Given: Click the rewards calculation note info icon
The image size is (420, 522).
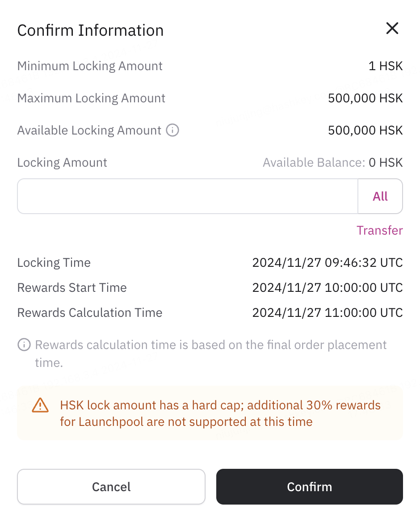Looking at the screenshot, I should pos(24,345).
